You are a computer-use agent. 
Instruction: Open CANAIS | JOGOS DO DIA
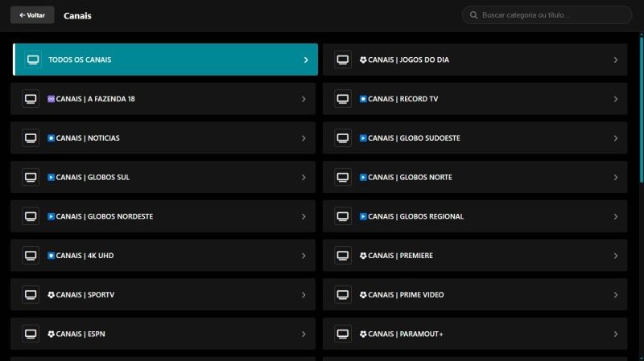tap(475, 59)
